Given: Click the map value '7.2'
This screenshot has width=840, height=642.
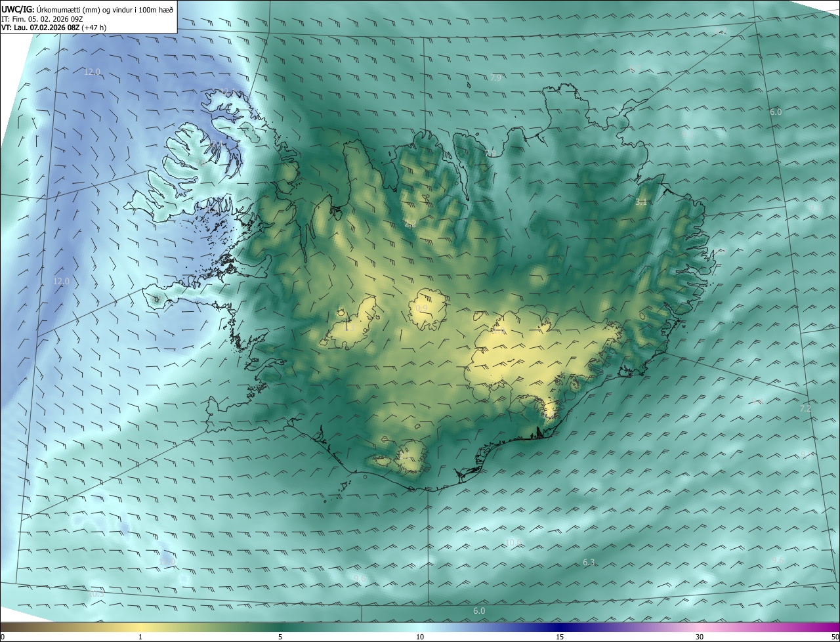Looking at the screenshot, I should click(x=805, y=408).
